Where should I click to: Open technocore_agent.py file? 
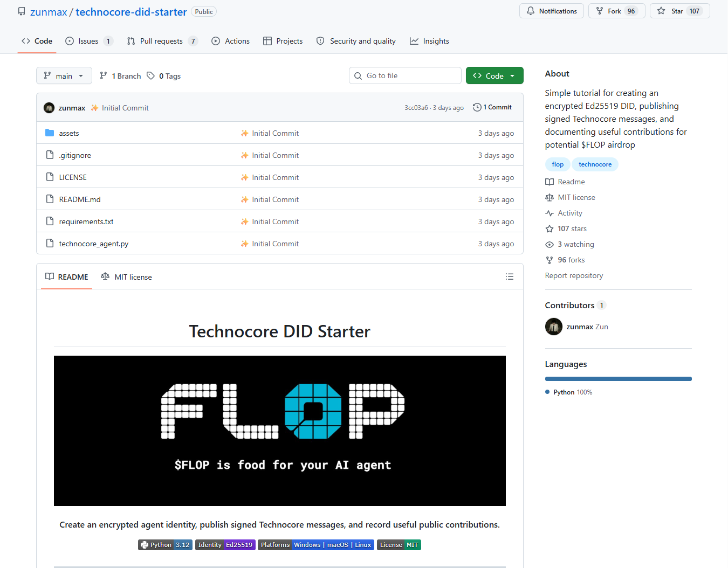click(x=94, y=244)
